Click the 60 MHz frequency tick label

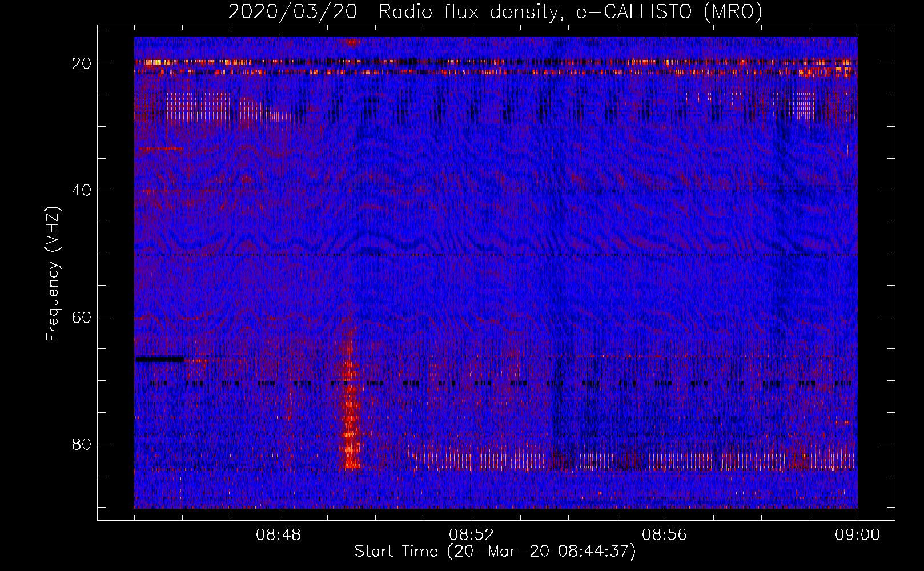coord(82,317)
